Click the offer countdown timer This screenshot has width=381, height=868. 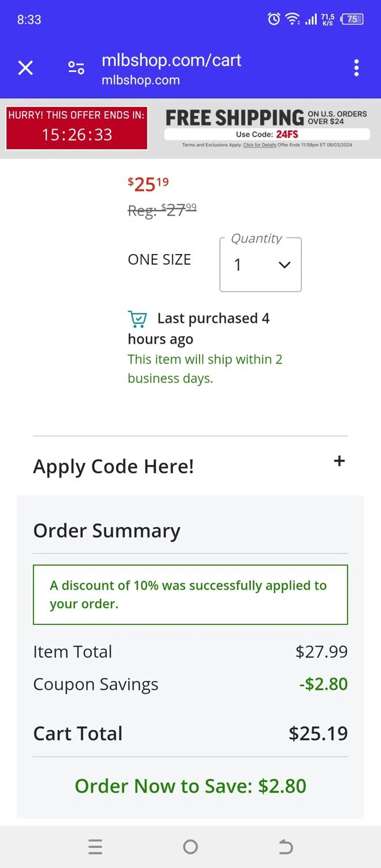76,134
